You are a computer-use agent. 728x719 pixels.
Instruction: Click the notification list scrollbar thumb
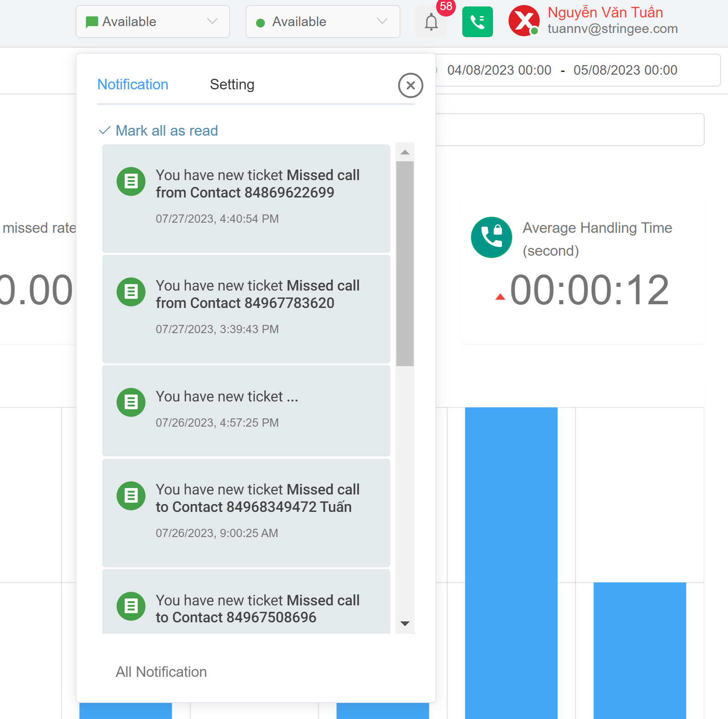pyautogui.click(x=405, y=263)
